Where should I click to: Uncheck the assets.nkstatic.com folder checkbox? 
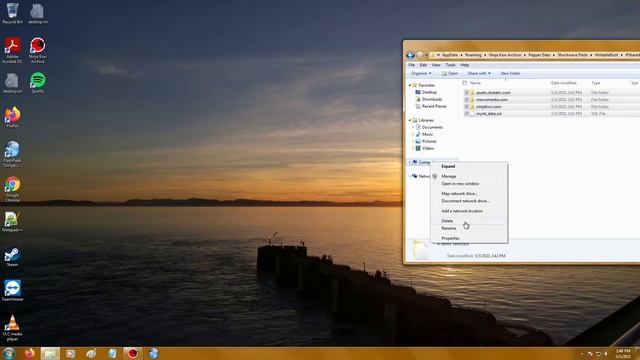pos(467,93)
